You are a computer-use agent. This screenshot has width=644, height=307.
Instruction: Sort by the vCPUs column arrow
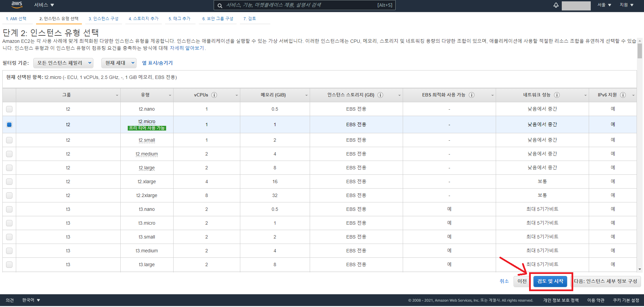(237, 95)
